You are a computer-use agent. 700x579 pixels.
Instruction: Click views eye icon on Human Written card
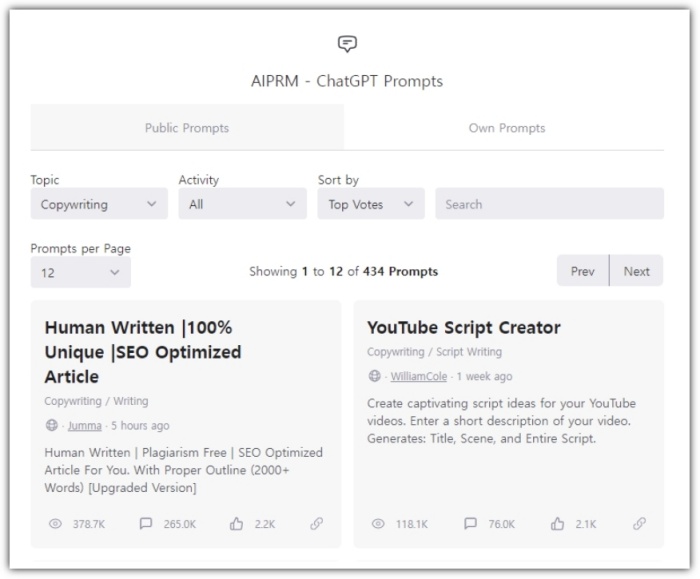point(55,524)
